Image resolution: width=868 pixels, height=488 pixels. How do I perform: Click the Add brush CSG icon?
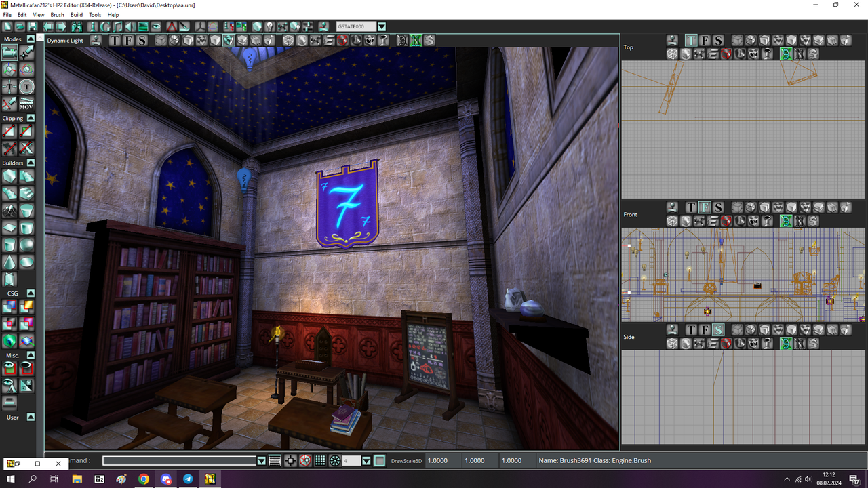point(9,307)
